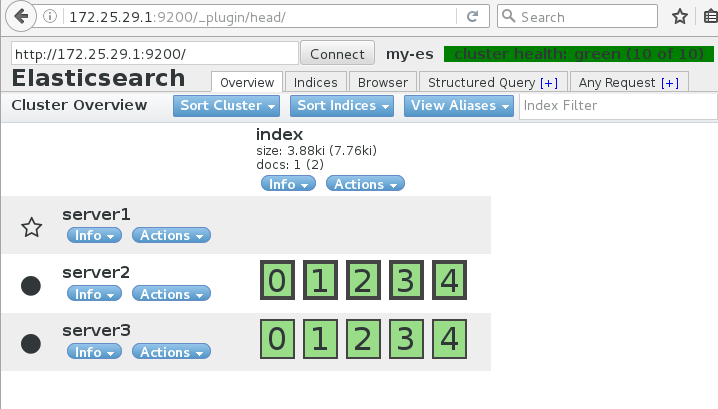This screenshot has width=718, height=409.
Task: Expand server3 Actions dropdown
Action: 171,352
